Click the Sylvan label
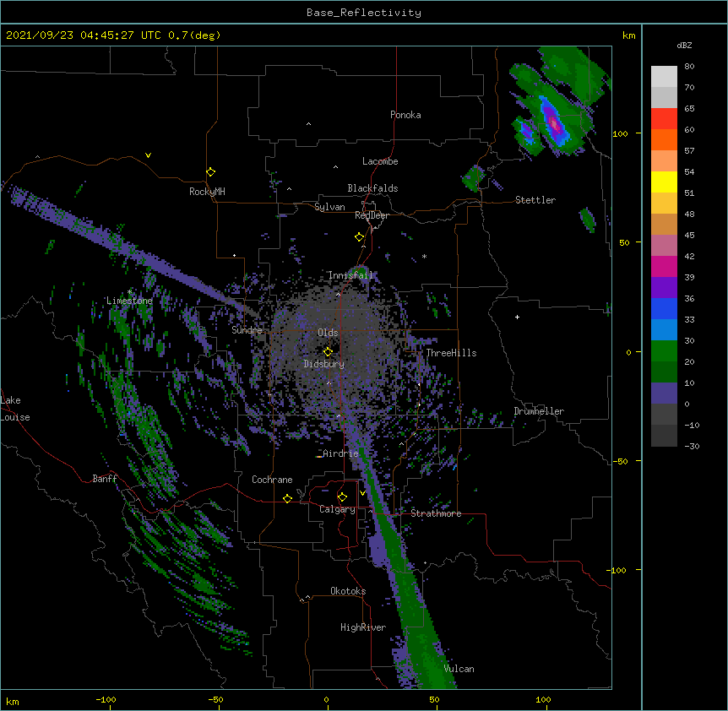This screenshot has height=711, width=728. point(329,207)
